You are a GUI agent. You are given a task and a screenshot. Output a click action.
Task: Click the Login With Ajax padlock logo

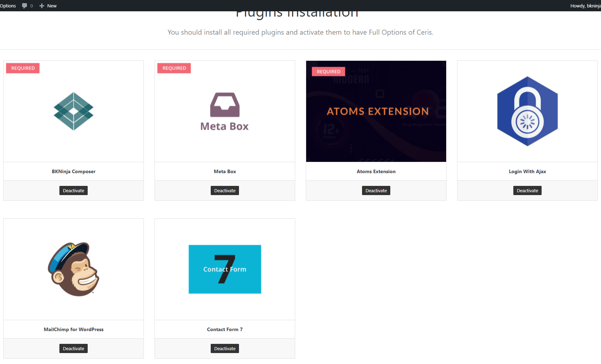coord(527,111)
